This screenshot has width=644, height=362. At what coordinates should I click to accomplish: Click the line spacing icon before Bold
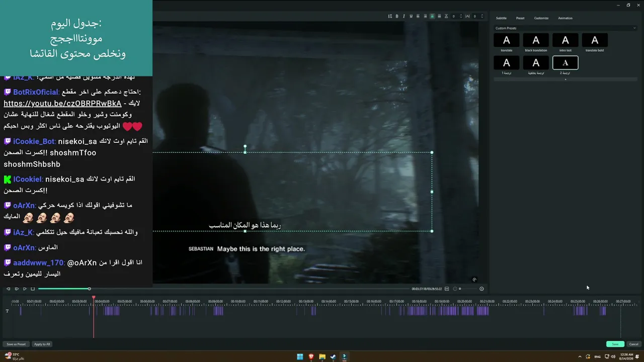[390, 16]
